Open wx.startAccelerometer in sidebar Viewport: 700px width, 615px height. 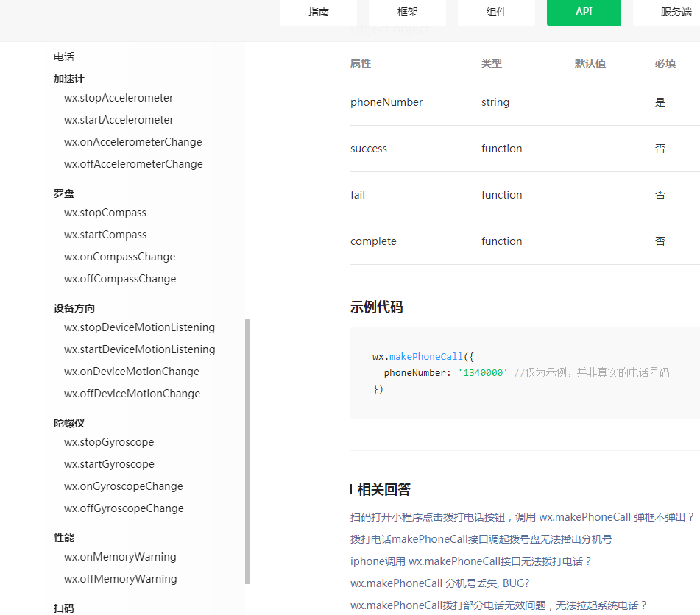pos(119,120)
